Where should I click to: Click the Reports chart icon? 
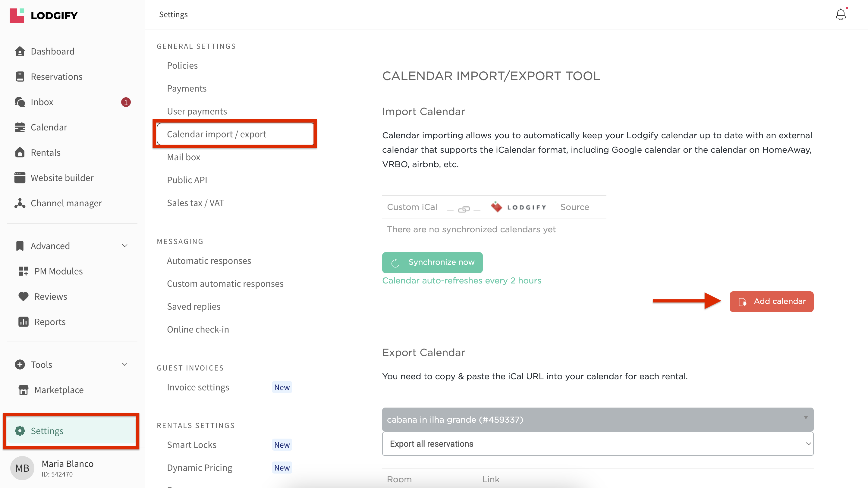(23, 322)
